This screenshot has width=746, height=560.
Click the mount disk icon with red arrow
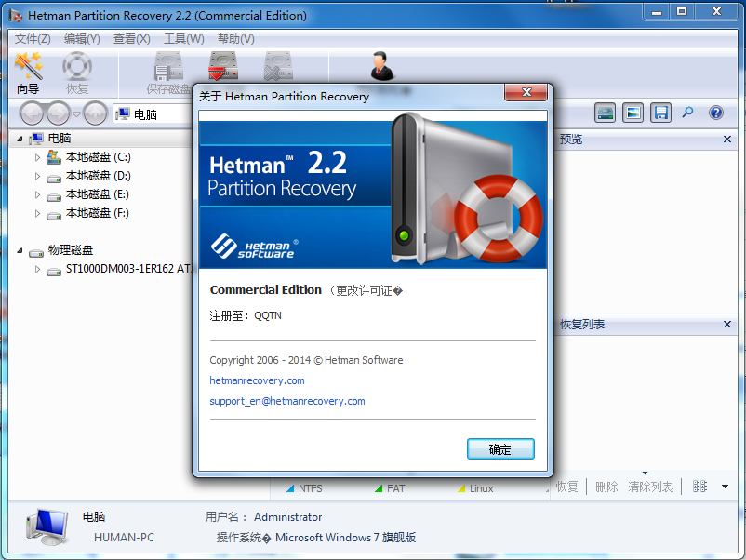pos(223,67)
